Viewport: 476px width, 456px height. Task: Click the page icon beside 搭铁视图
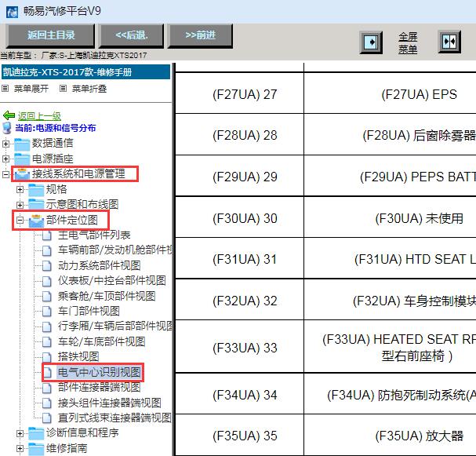[47, 357]
